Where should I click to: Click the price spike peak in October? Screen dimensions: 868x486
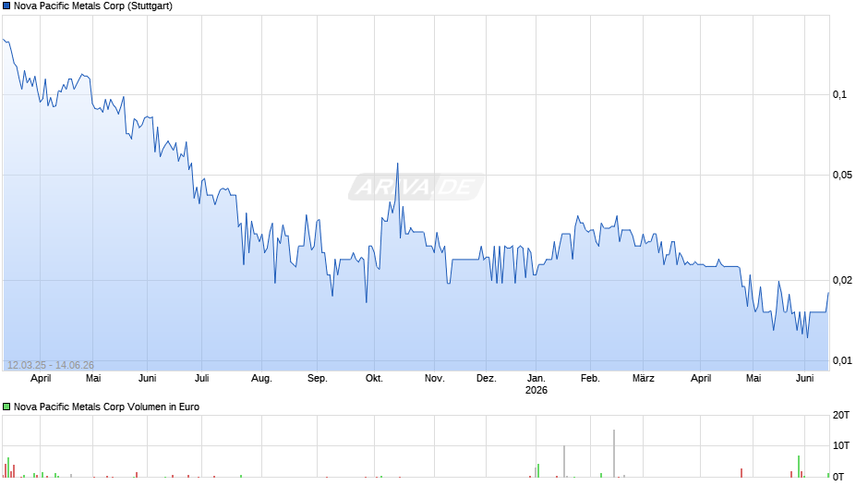coord(397,164)
